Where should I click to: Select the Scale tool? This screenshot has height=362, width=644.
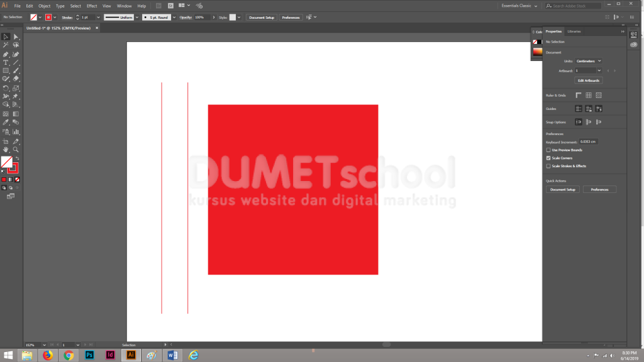[16, 88]
